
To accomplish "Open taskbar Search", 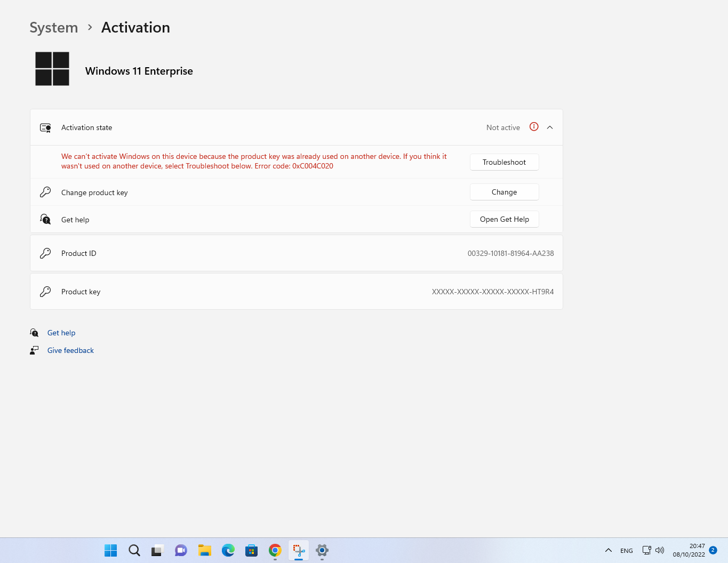I will pos(134,551).
